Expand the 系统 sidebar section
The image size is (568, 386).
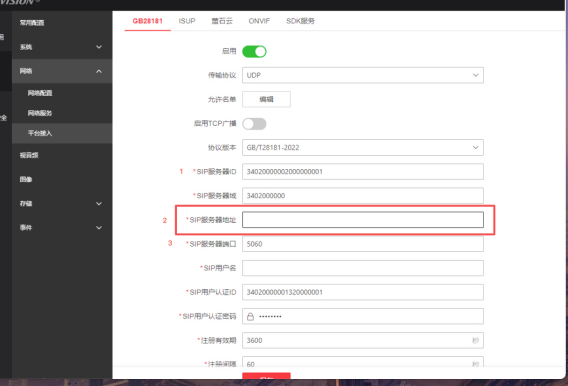62,47
